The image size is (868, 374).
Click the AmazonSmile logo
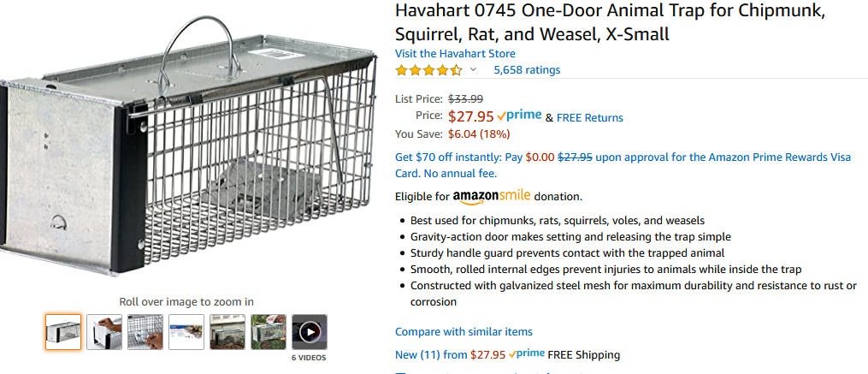click(x=492, y=197)
